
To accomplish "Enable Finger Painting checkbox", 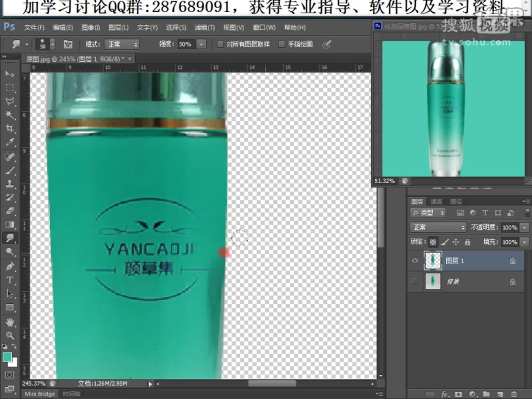I will point(282,44).
